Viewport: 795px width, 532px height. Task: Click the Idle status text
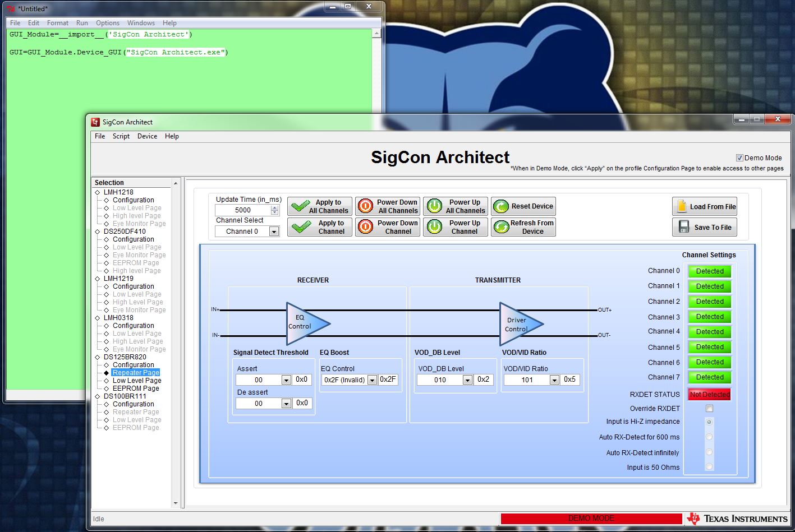coord(99,519)
